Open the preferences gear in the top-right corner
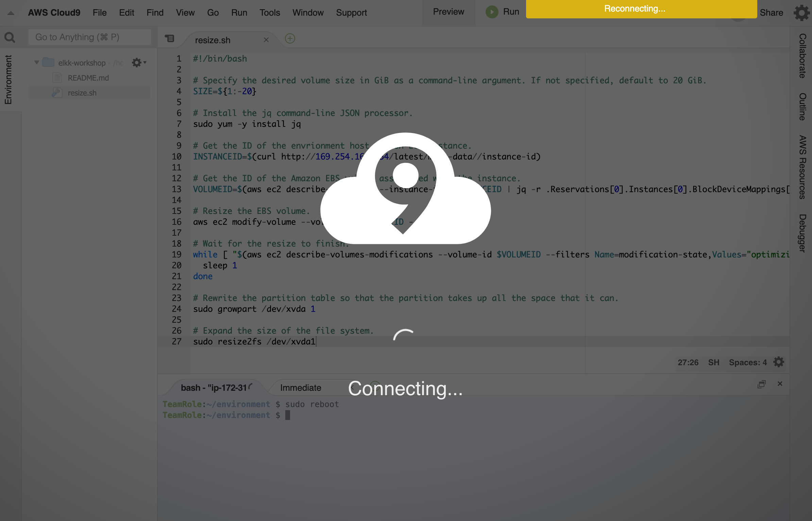Viewport: 812px width, 521px height. 802,13
